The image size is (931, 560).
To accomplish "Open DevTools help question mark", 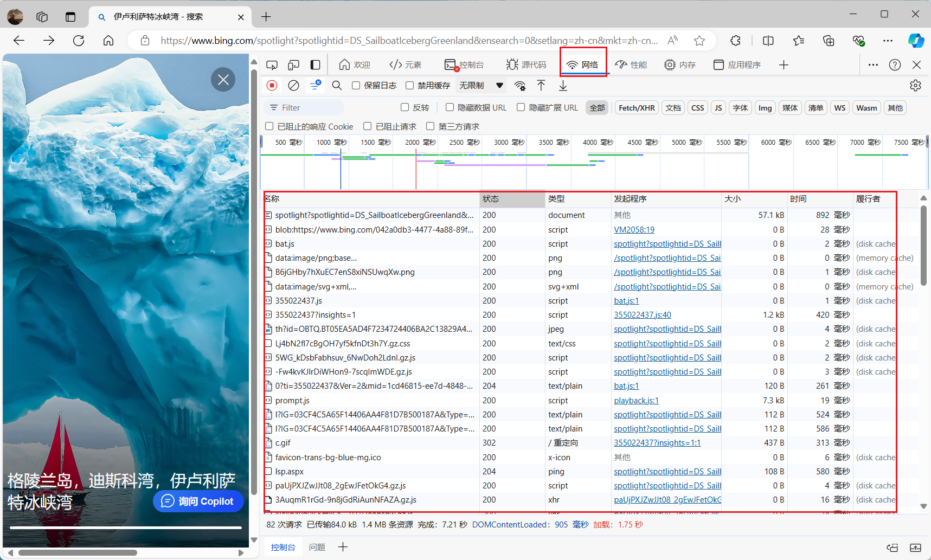I will pos(895,65).
